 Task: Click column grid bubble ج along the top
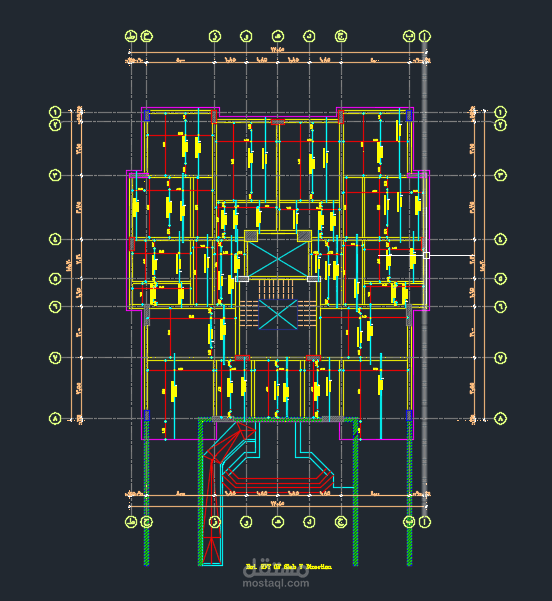(x=341, y=36)
